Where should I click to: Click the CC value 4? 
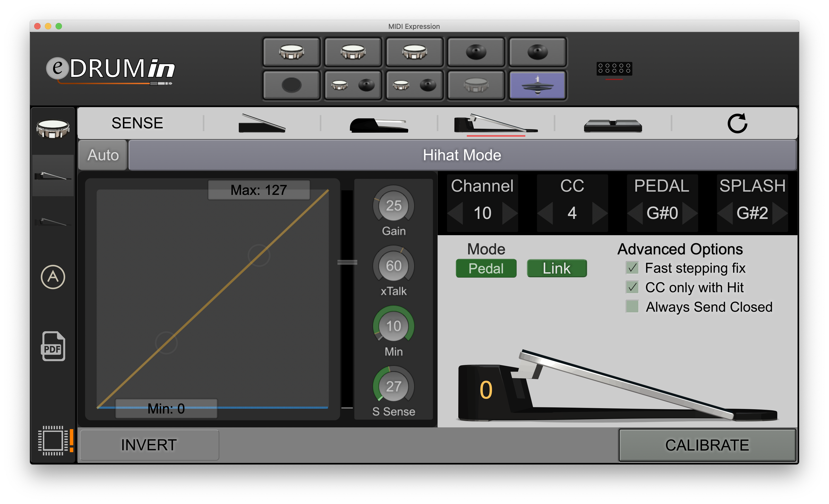(x=572, y=213)
